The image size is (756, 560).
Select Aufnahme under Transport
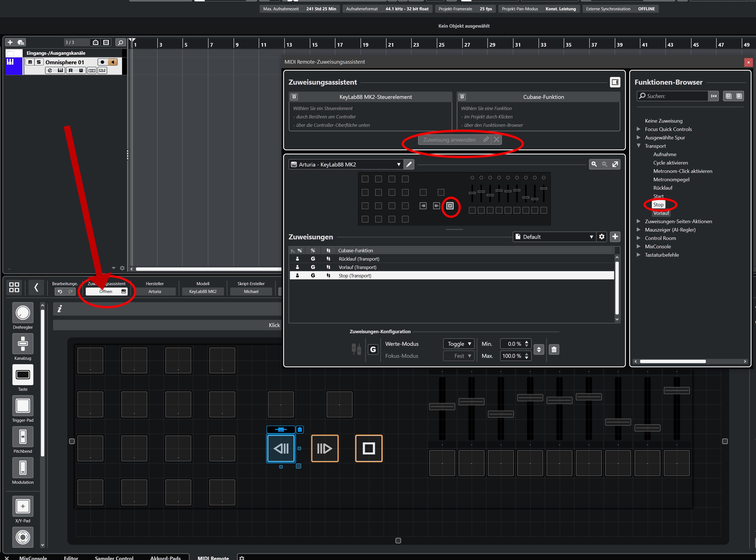(664, 154)
